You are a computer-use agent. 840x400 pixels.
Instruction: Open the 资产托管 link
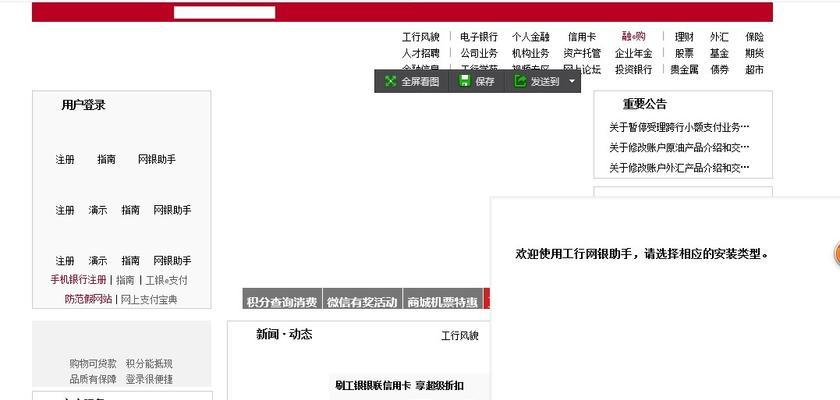[582, 54]
